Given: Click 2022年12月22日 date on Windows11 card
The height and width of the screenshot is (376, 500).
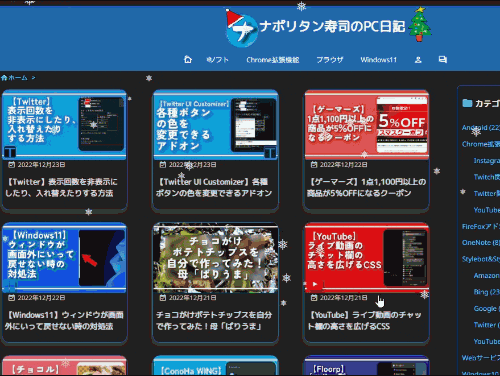Looking at the screenshot, I should pyautogui.click(x=41, y=298).
